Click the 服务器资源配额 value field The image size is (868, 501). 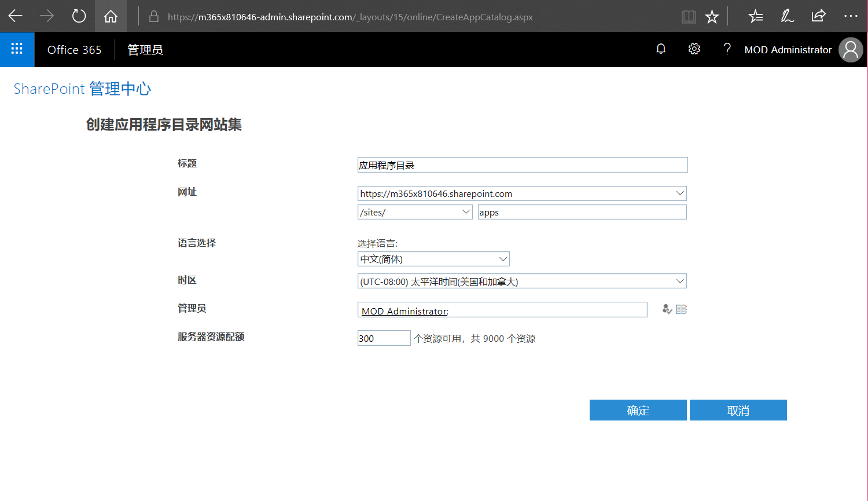pos(384,338)
